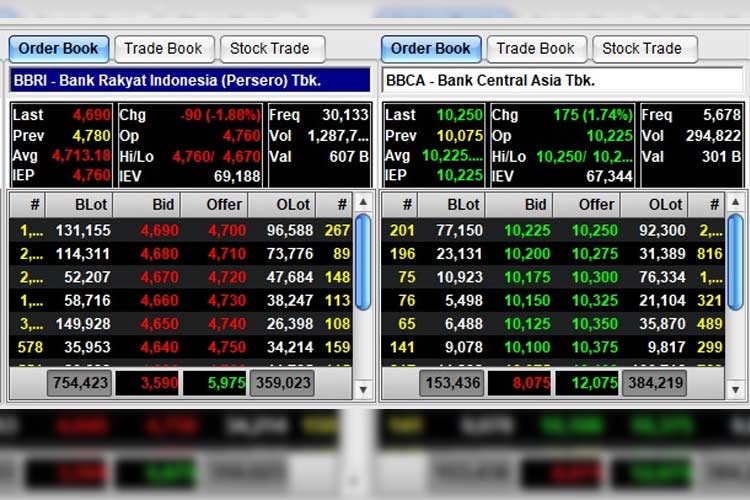
Task: Select bid price 10,125 in BBCA book
Action: (527, 324)
